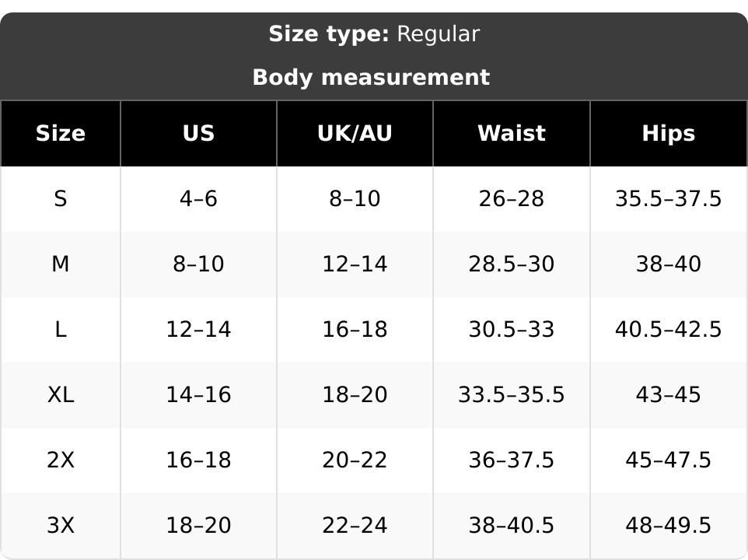Click the Size type: Regular title
This screenshot has height=560, width=748.
pyautogui.click(x=374, y=34)
